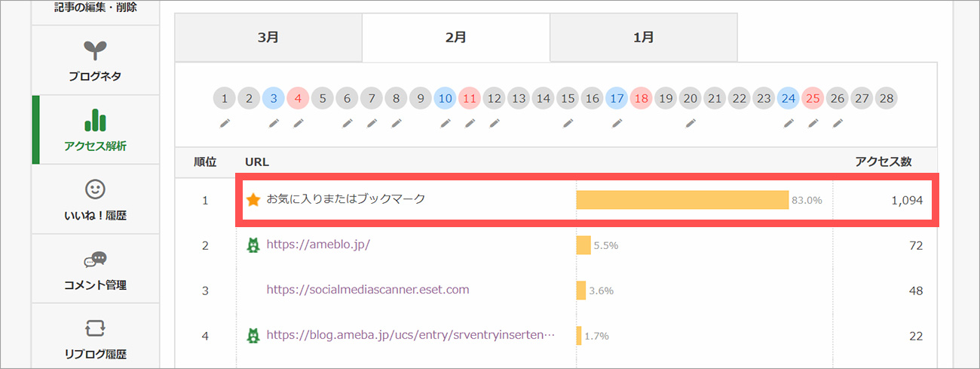This screenshot has width=980, height=369.
Task: Open いいね！履歴 smiley icon
Action: (x=95, y=189)
